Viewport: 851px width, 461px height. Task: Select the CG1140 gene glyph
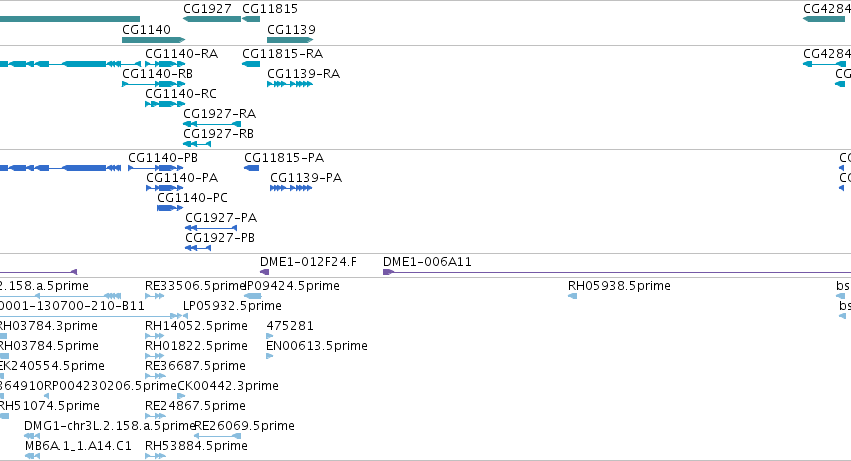pyautogui.click(x=154, y=40)
